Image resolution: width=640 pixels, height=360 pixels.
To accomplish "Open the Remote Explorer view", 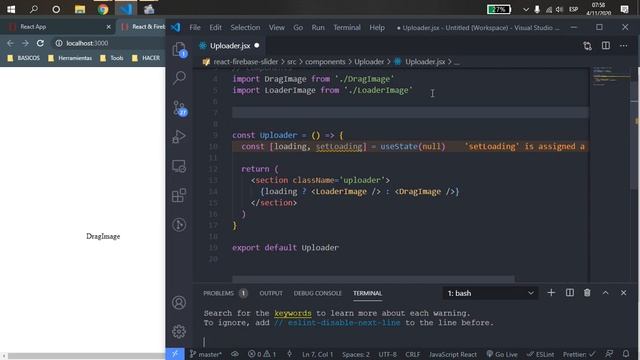I will coord(179,166).
